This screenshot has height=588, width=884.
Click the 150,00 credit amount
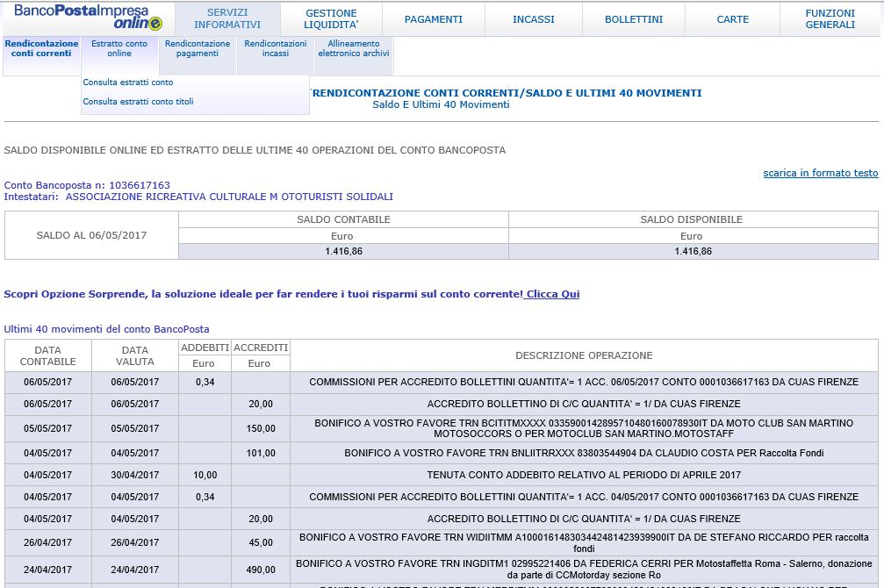pos(261,428)
